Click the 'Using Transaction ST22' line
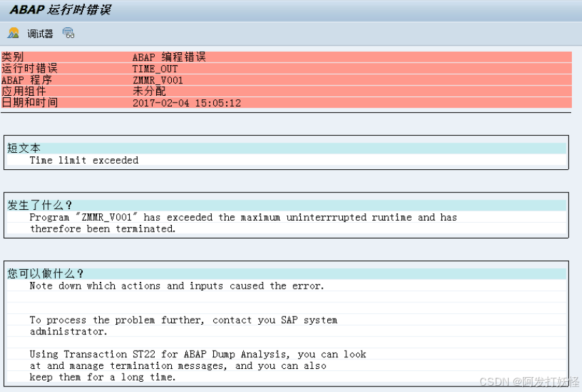This screenshot has width=582, height=392. coord(198,354)
